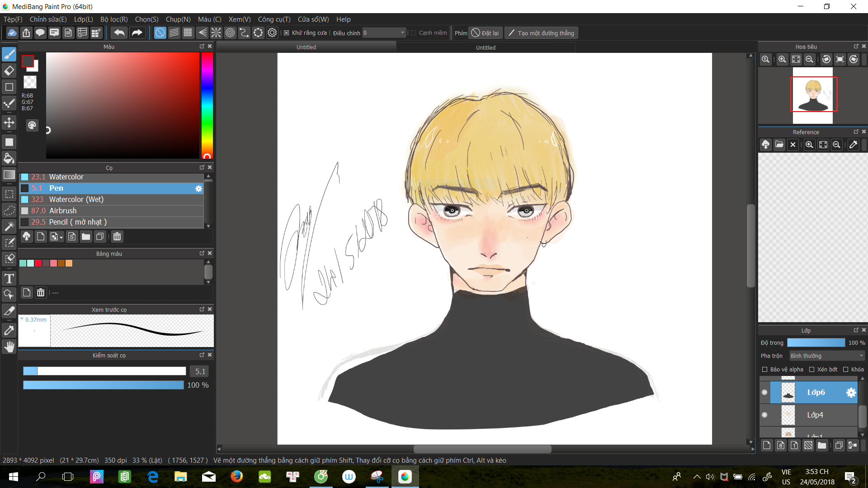Open the Bộ lọc(R) menu
The height and width of the screenshot is (488, 868).
click(114, 19)
